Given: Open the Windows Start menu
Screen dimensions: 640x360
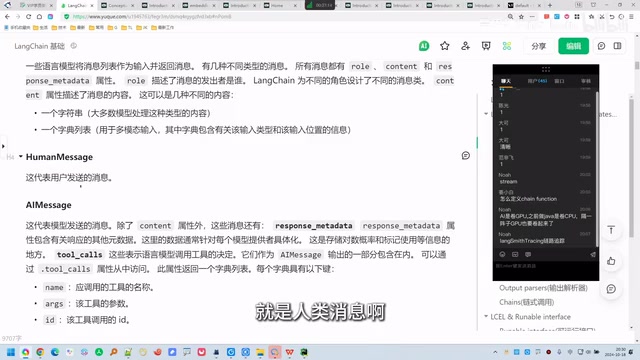Looking at the screenshot, I should 11,352.
